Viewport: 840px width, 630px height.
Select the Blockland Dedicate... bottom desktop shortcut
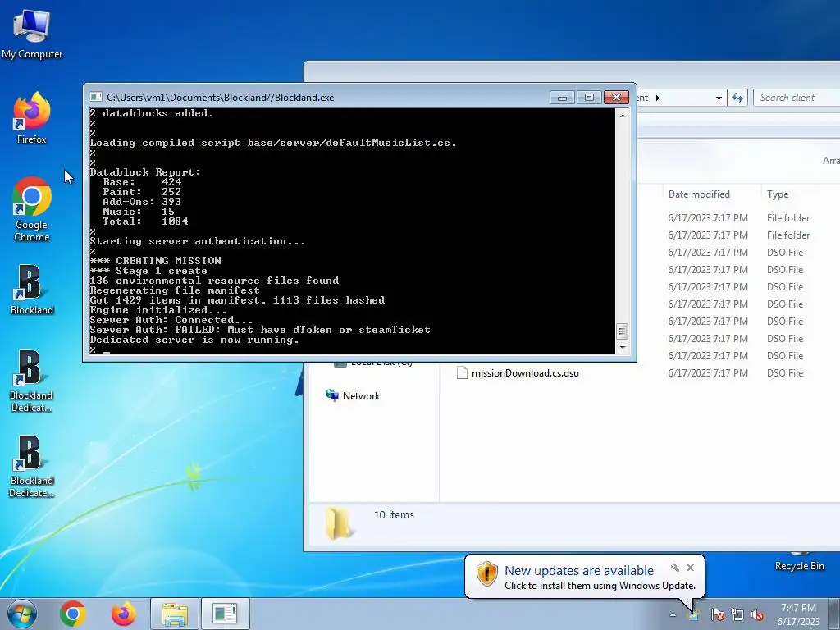(x=32, y=467)
